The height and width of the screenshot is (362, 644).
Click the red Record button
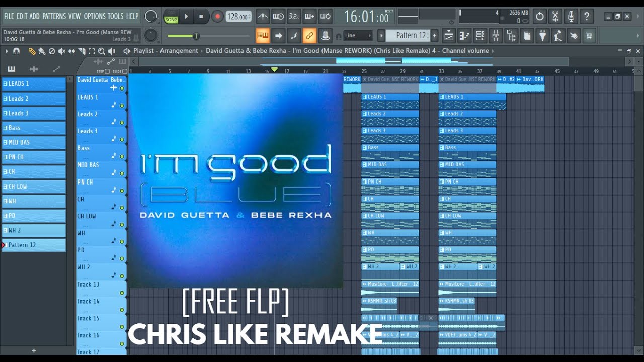[217, 16]
